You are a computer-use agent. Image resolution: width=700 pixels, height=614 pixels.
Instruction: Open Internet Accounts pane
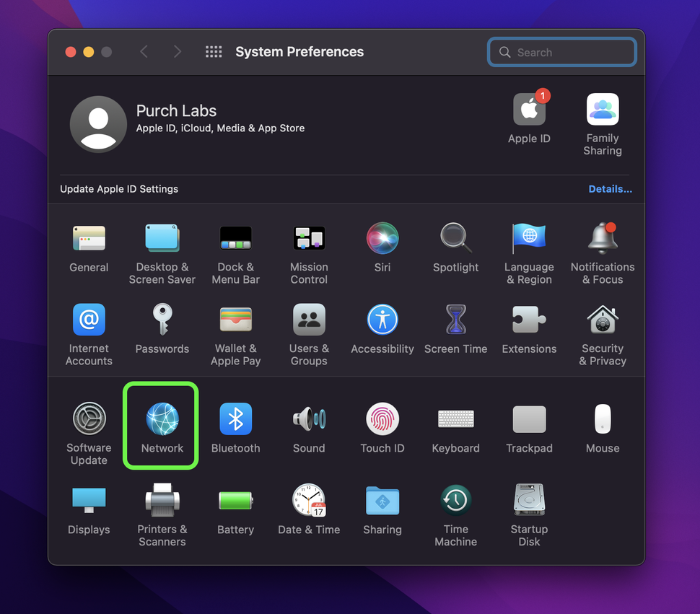coord(89,335)
